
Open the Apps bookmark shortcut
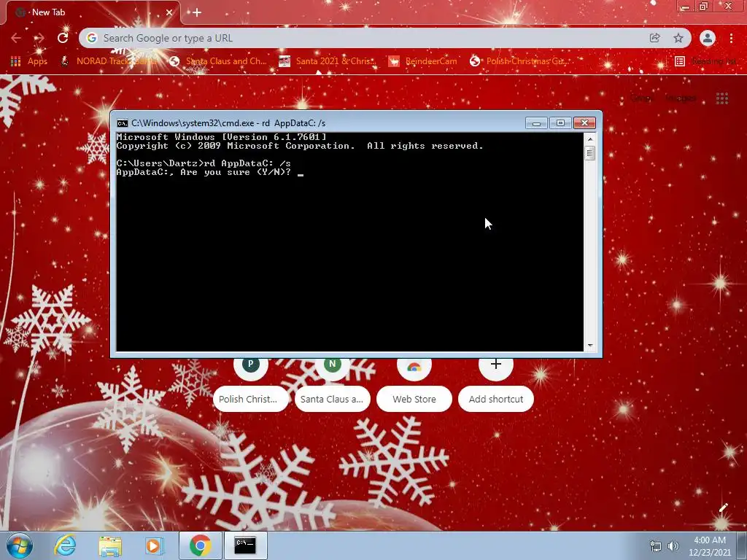pyautogui.click(x=29, y=61)
